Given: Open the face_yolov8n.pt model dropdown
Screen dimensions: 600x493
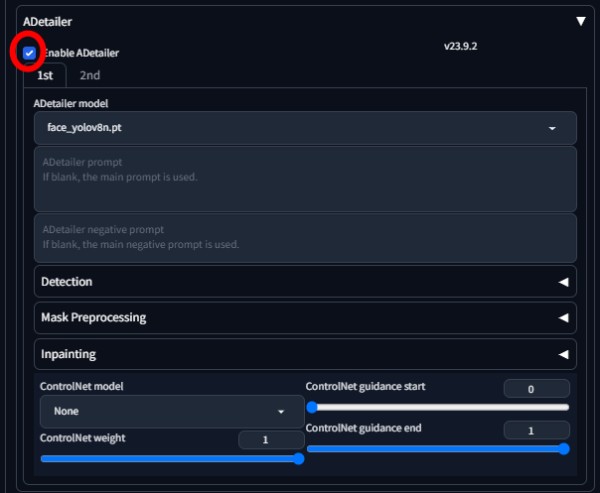Looking at the screenshot, I should tap(305, 128).
